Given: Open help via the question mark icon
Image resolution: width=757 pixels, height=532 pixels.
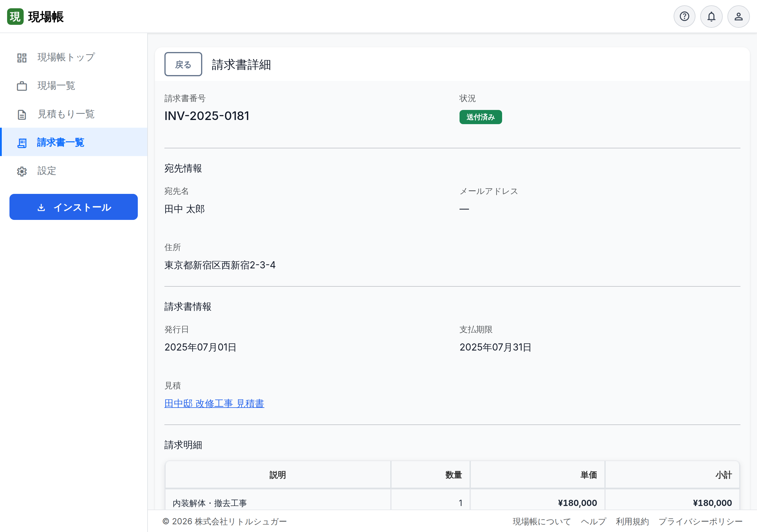Looking at the screenshot, I should (684, 17).
